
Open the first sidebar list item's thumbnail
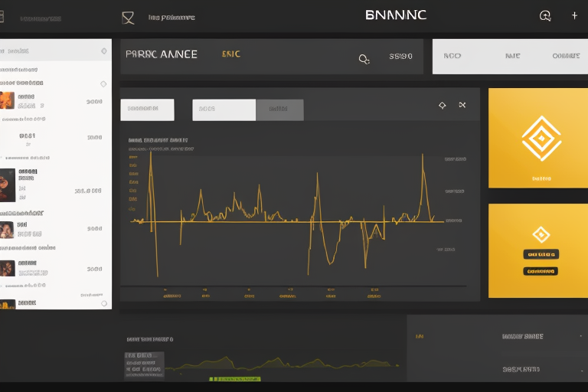[7, 100]
